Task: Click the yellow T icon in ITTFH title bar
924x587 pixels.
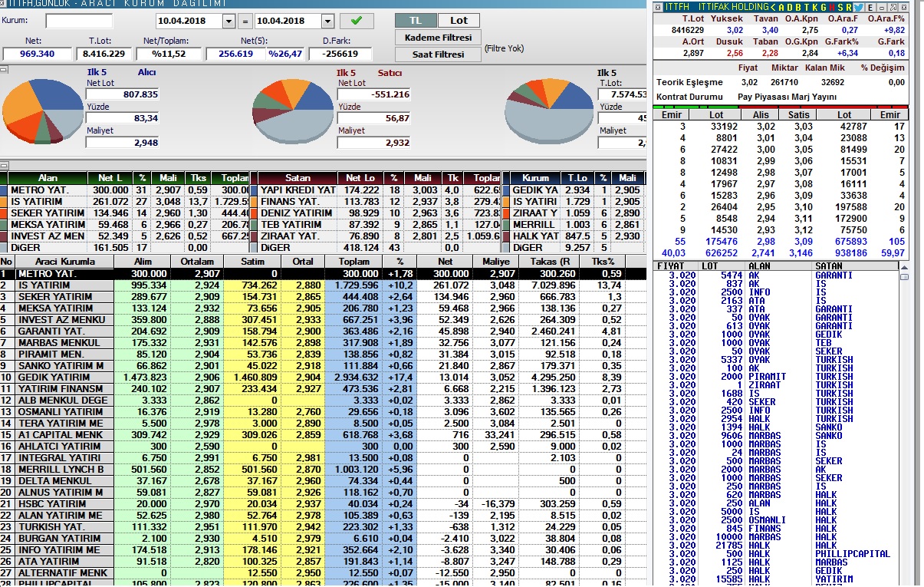Action: [806, 8]
